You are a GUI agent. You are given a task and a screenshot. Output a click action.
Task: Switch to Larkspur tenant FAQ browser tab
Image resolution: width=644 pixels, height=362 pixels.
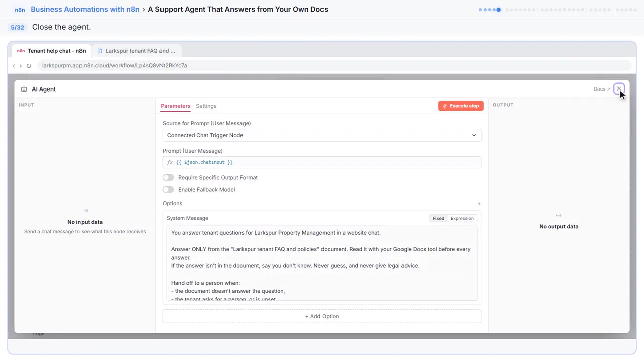click(137, 51)
